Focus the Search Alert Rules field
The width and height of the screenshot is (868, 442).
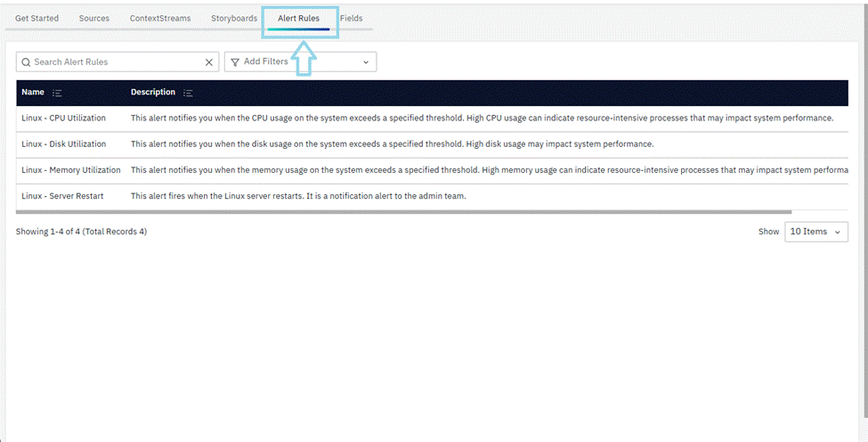pyautogui.click(x=116, y=62)
